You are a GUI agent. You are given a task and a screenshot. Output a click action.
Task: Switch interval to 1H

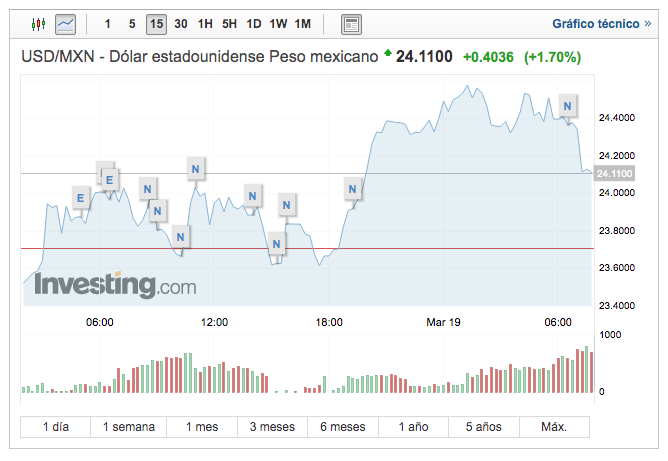pyautogui.click(x=205, y=23)
